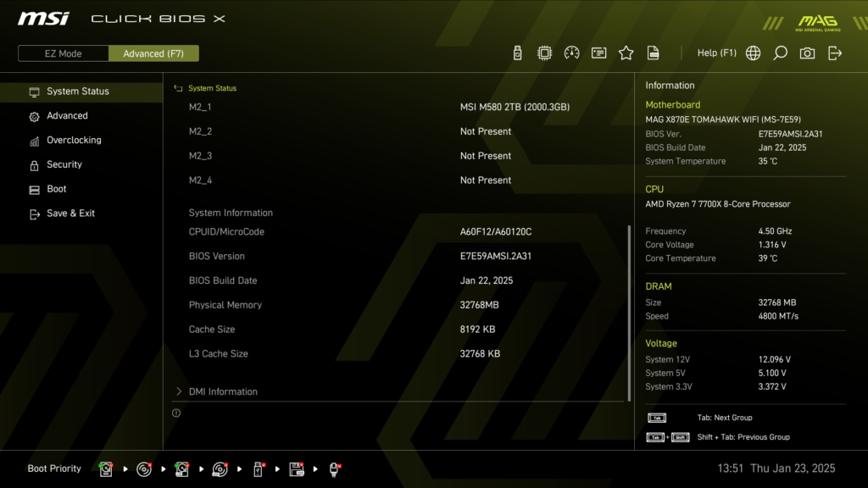The image size is (868, 488).
Task: Switch to EZ Mode
Action: point(63,53)
